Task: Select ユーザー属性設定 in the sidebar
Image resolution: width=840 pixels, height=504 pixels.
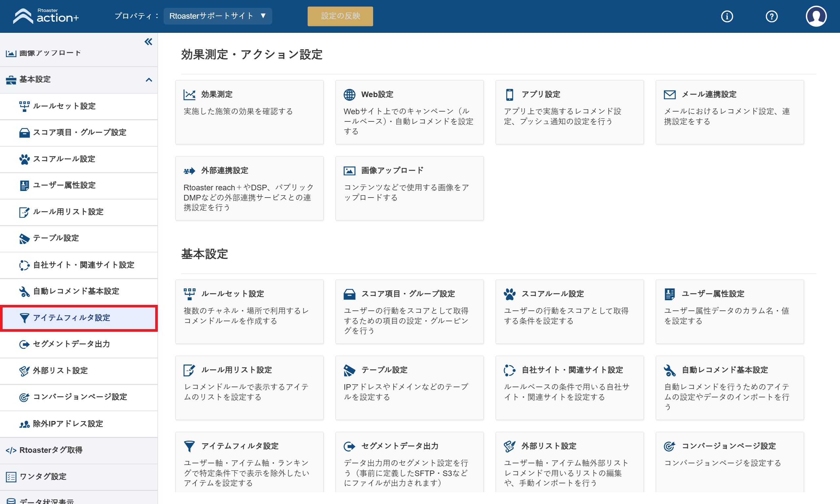Action: 79,185
